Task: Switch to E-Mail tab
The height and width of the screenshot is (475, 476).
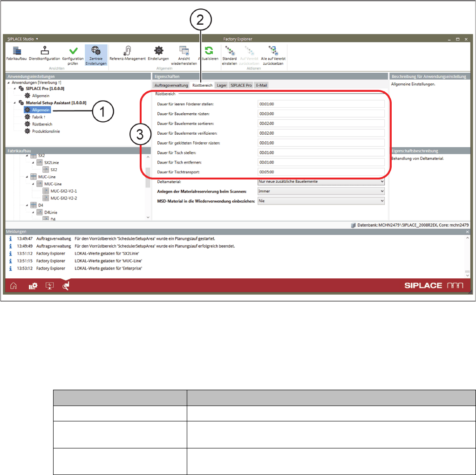Action: (261, 85)
